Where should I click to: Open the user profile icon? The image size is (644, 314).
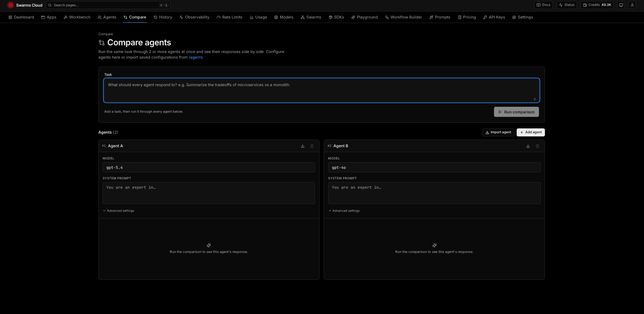click(632, 5)
